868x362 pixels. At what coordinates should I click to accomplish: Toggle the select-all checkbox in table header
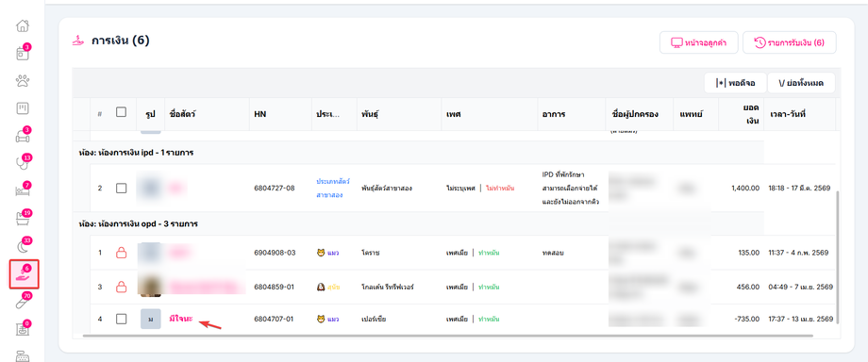[x=121, y=112]
